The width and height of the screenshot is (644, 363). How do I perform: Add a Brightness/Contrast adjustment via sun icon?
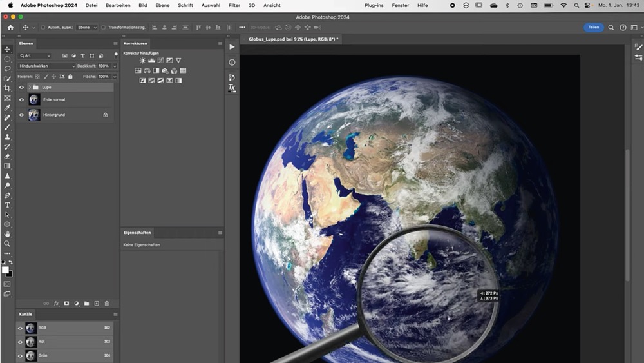click(x=142, y=61)
